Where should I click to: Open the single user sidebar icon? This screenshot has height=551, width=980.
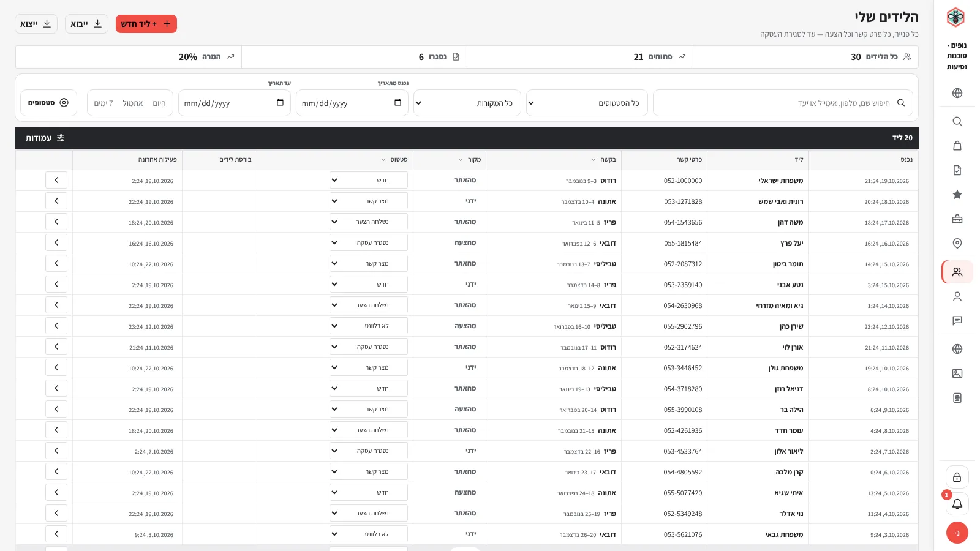pos(957,296)
